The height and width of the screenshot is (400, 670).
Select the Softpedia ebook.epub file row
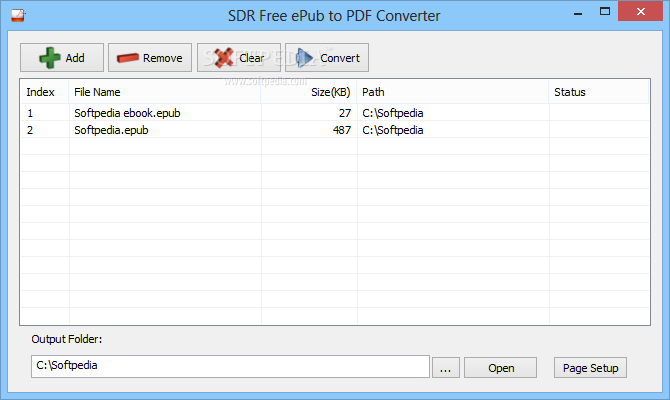pyautogui.click(x=335, y=113)
